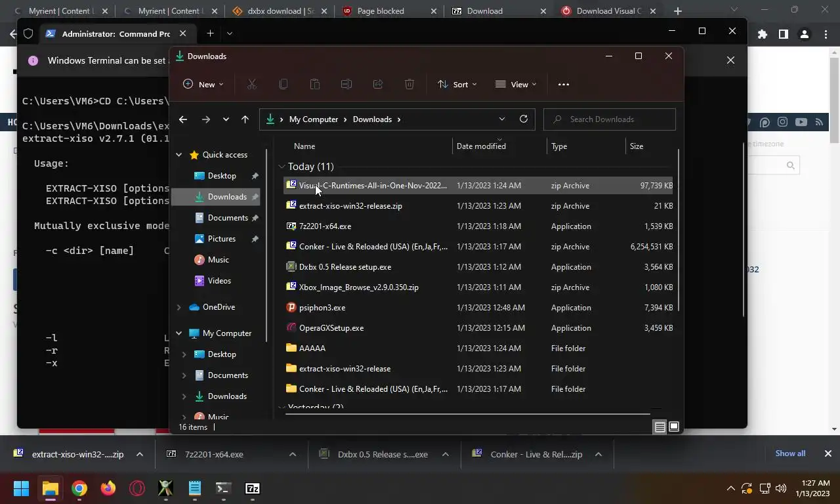The width and height of the screenshot is (840, 504).
Task: Switch to large thumbnails view icon
Action: [674, 427]
